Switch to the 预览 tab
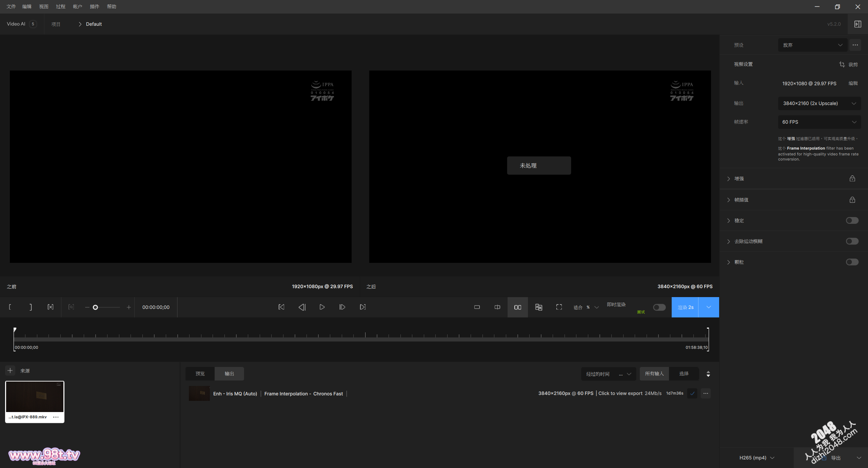Viewport: 868px width, 468px height. pos(200,373)
